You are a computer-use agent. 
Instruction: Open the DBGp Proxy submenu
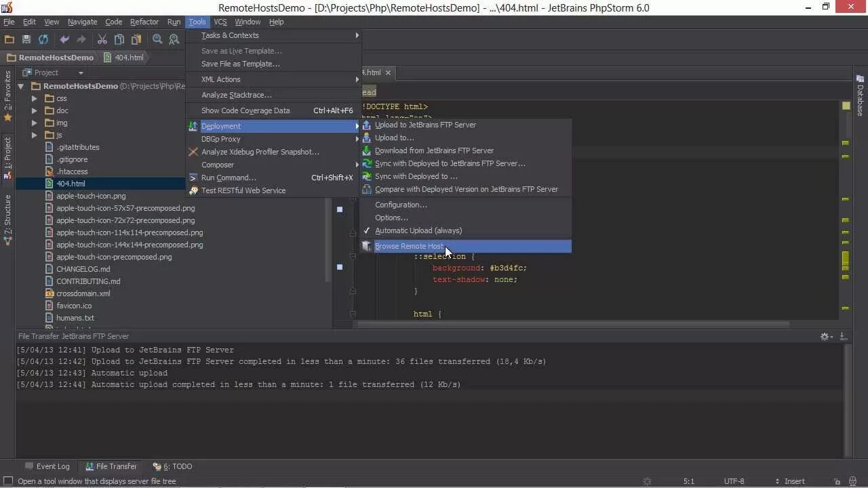pos(273,139)
